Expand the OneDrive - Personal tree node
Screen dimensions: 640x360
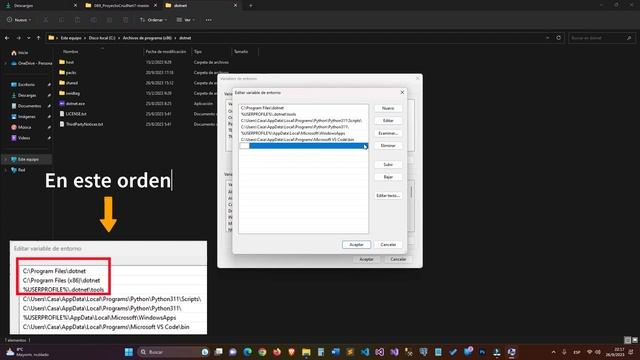coord(6,63)
